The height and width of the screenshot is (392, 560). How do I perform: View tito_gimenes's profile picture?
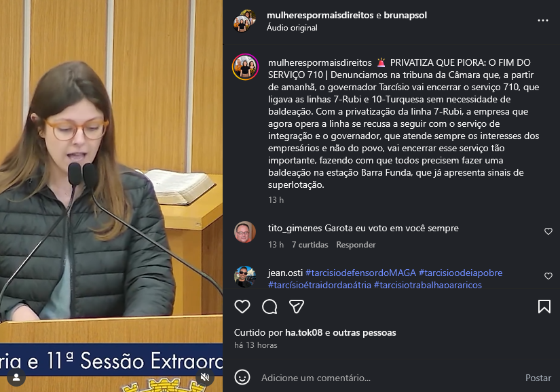(x=245, y=232)
